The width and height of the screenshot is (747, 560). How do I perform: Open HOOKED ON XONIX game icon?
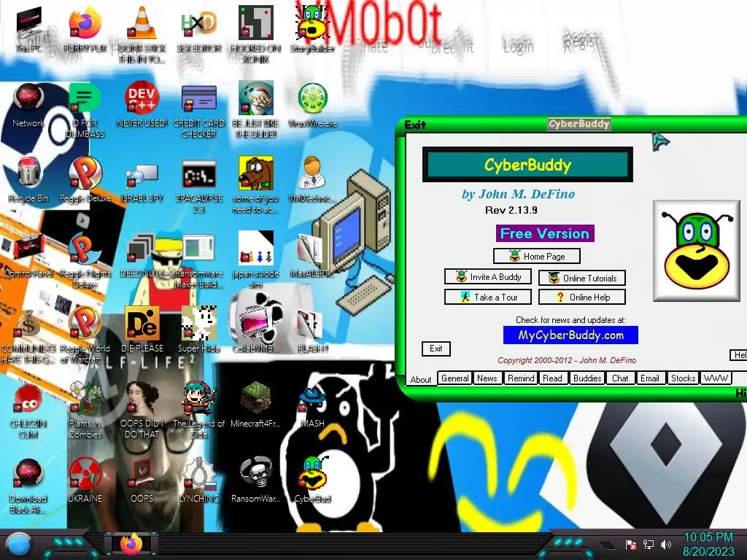[256, 34]
